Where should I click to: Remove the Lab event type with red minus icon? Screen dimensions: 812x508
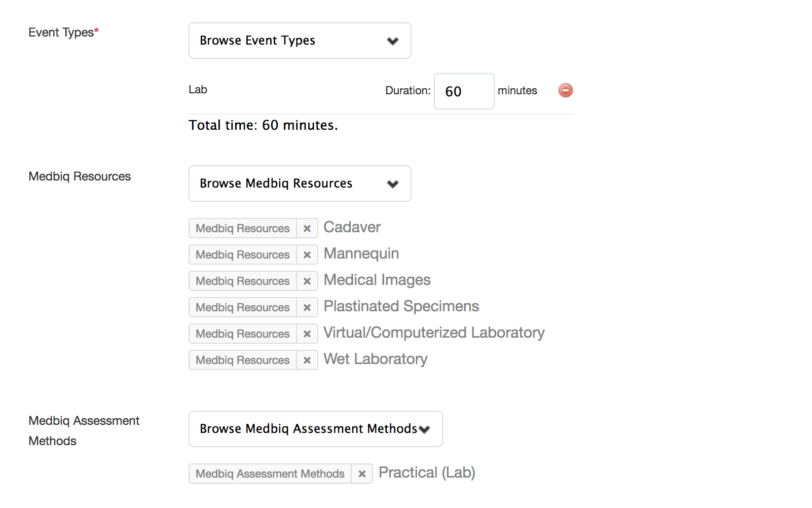point(566,90)
